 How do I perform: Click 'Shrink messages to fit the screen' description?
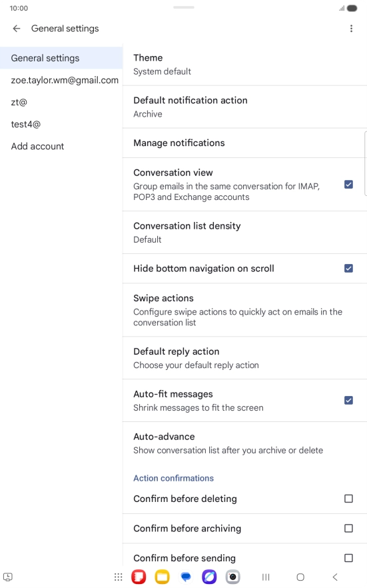[198, 407]
